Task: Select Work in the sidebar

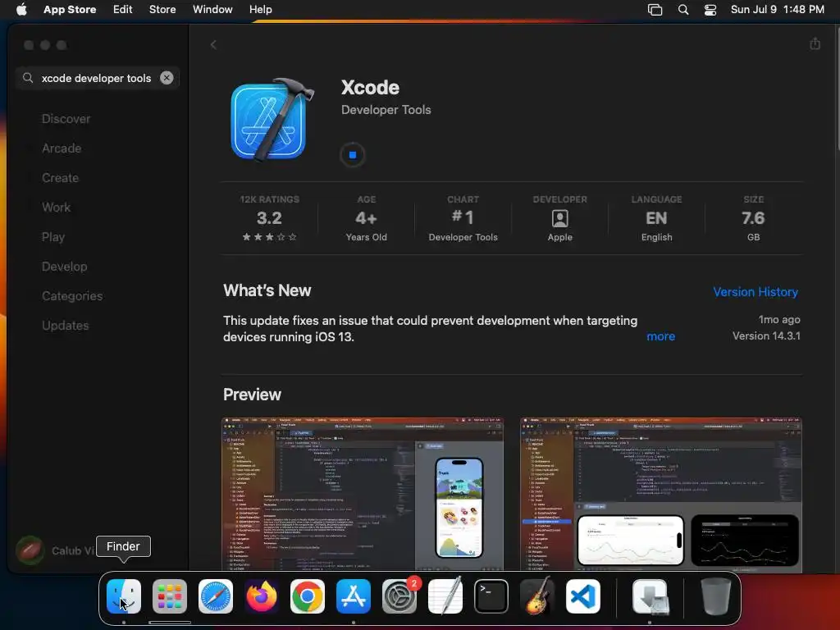Action: click(x=57, y=208)
